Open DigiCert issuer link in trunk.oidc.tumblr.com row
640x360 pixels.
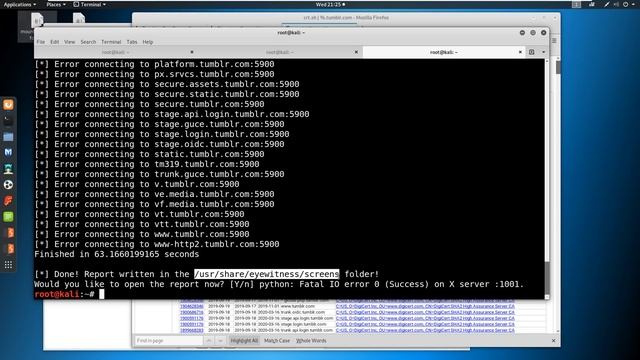pos(425,312)
